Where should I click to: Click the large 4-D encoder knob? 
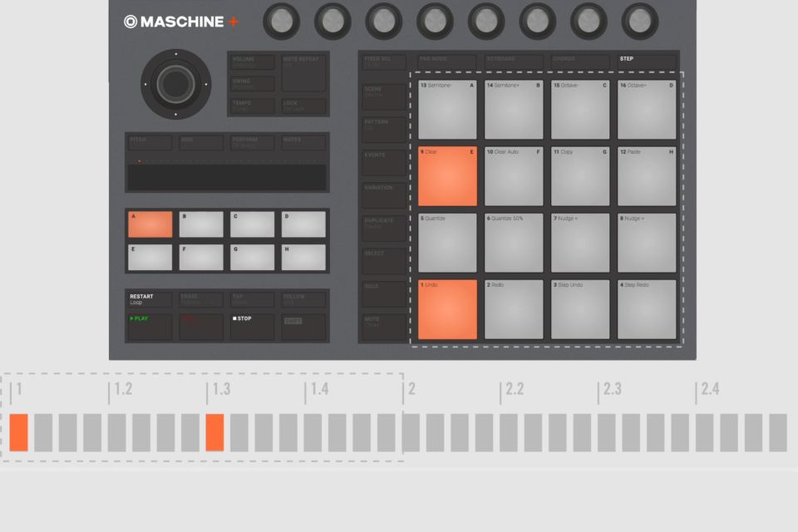(175, 83)
